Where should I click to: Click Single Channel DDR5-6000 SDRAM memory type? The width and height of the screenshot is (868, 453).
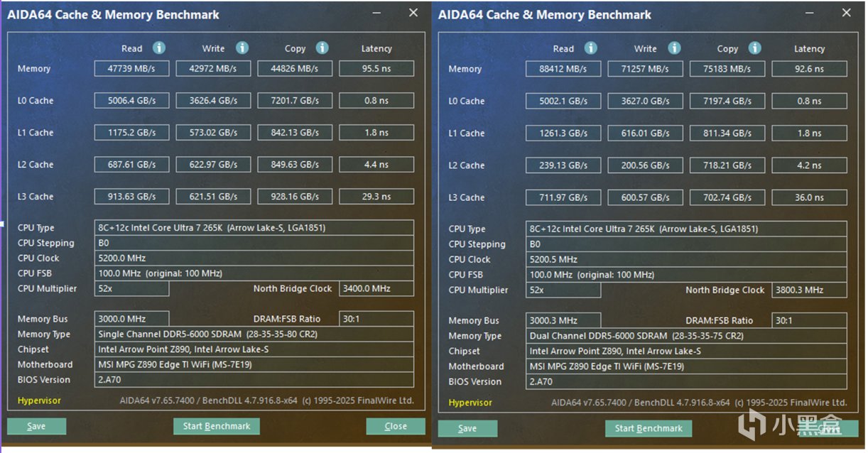tap(254, 334)
